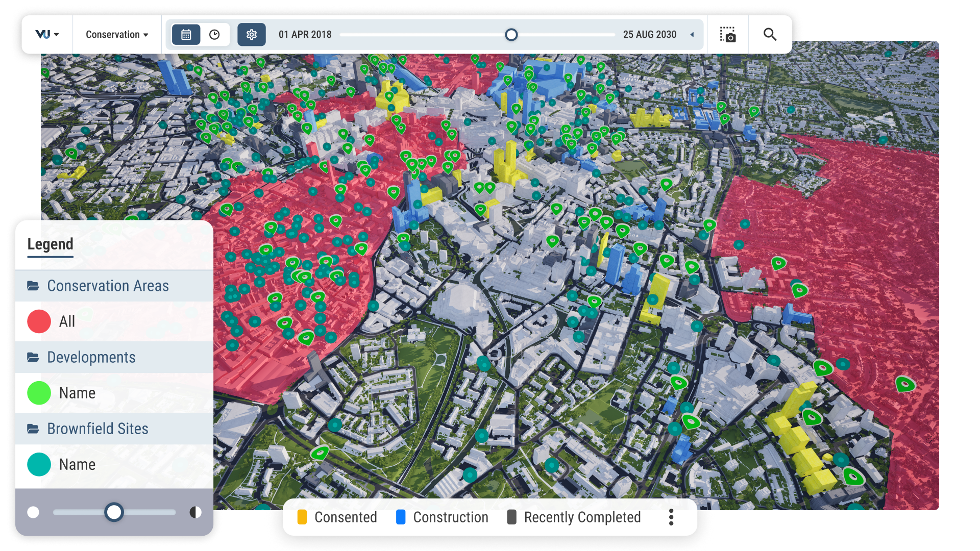Click the timeline slider handle

(x=511, y=35)
